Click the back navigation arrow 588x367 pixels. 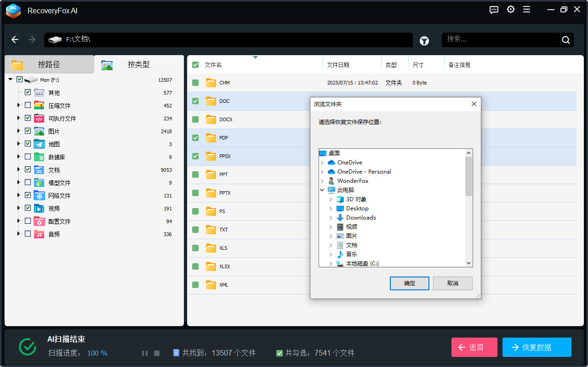(x=15, y=40)
